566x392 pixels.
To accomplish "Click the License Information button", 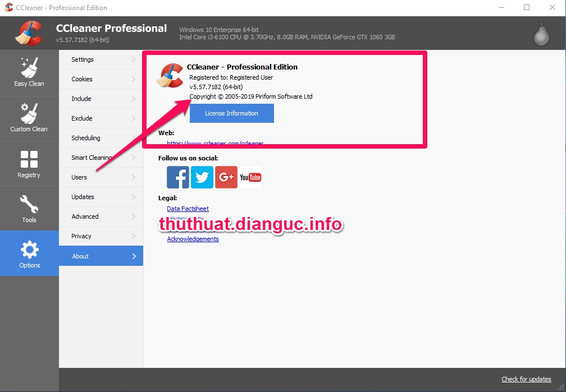I will 232,113.
